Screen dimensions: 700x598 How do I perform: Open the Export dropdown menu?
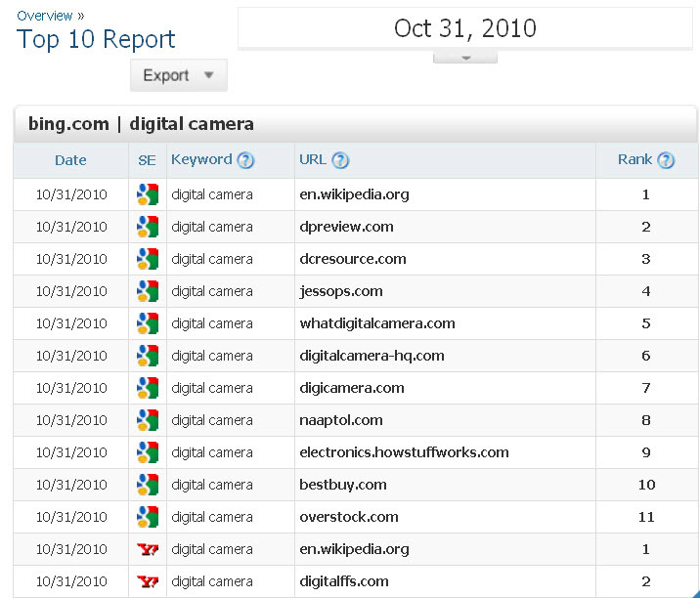(x=178, y=75)
